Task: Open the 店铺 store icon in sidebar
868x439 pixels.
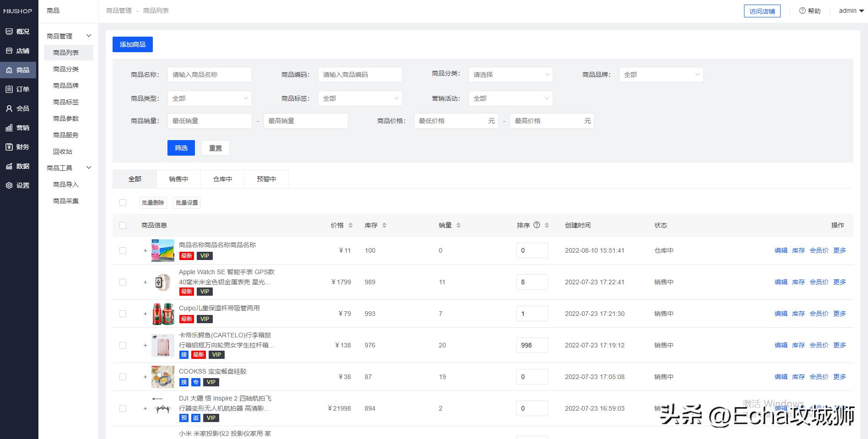Action: [9, 51]
